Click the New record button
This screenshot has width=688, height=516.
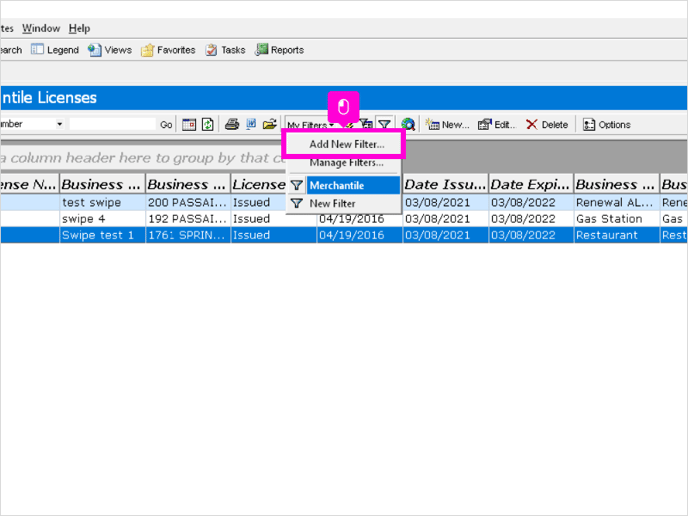pyautogui.click(x=448, y=125)
